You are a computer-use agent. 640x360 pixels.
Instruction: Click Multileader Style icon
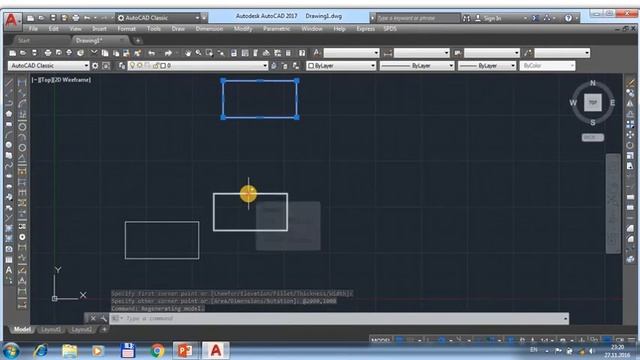coord(528,53)
